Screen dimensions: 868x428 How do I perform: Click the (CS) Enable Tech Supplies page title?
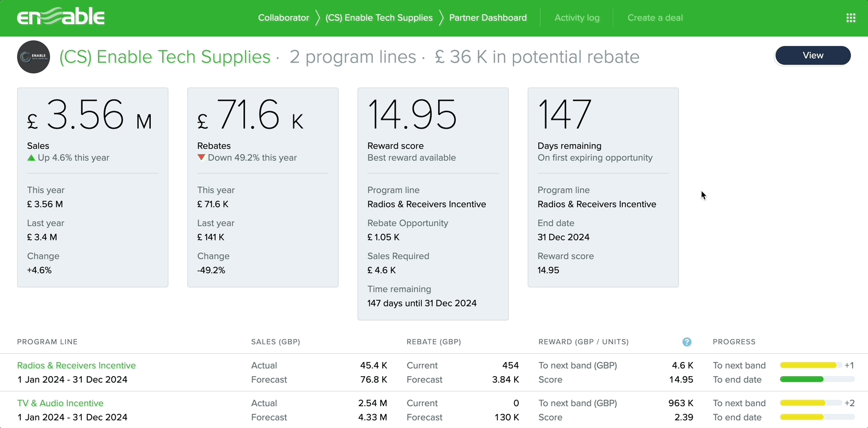pyautogui.click(x=165, y=57)
